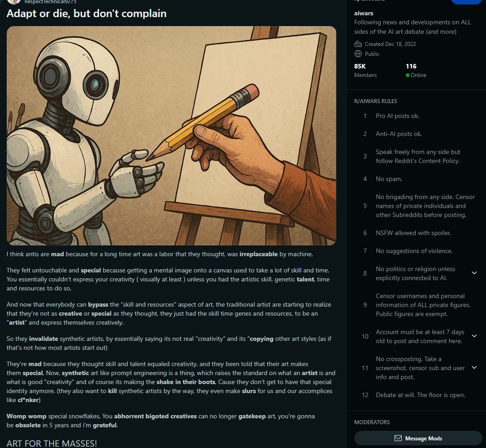Click the 'Created Dec 18, 2022' text
Image resolution: width=486 pixels, height=448 pixels.
[390, 44]
